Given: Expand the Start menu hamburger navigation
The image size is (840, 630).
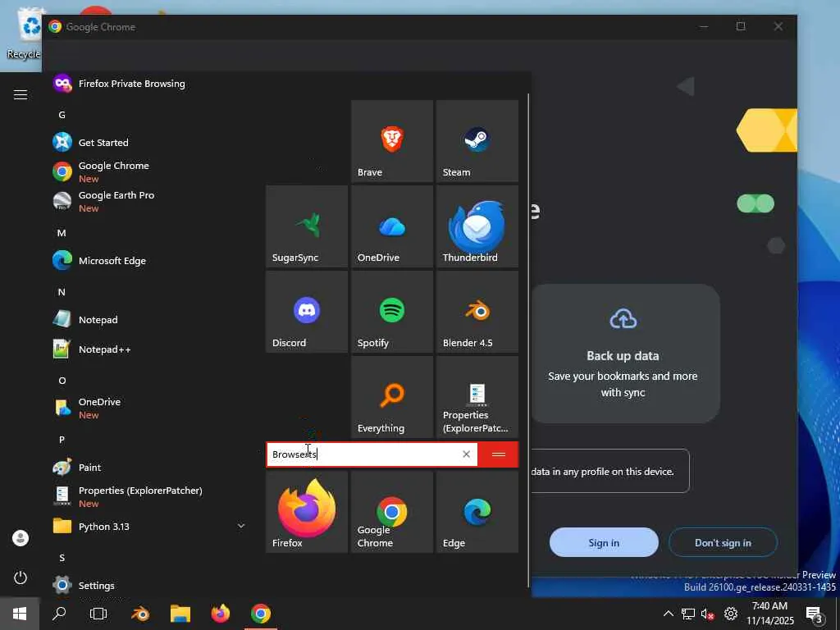Looking at the screenshot, I should click(21, 95).
